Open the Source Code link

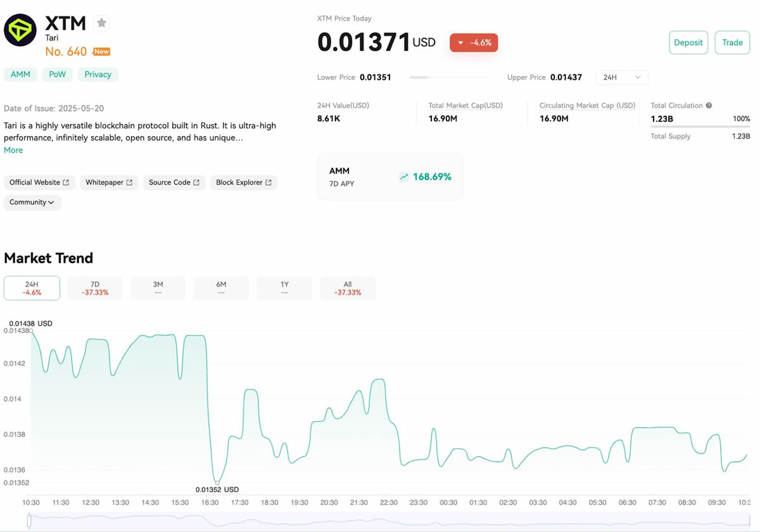click(174, 182)
